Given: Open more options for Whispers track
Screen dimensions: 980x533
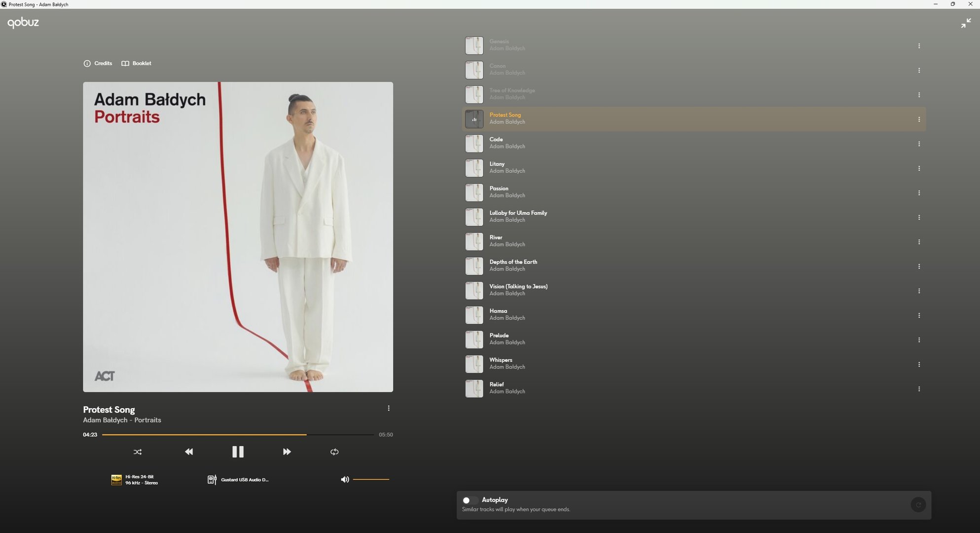Looking at the screenshot, I should [919, 364].
